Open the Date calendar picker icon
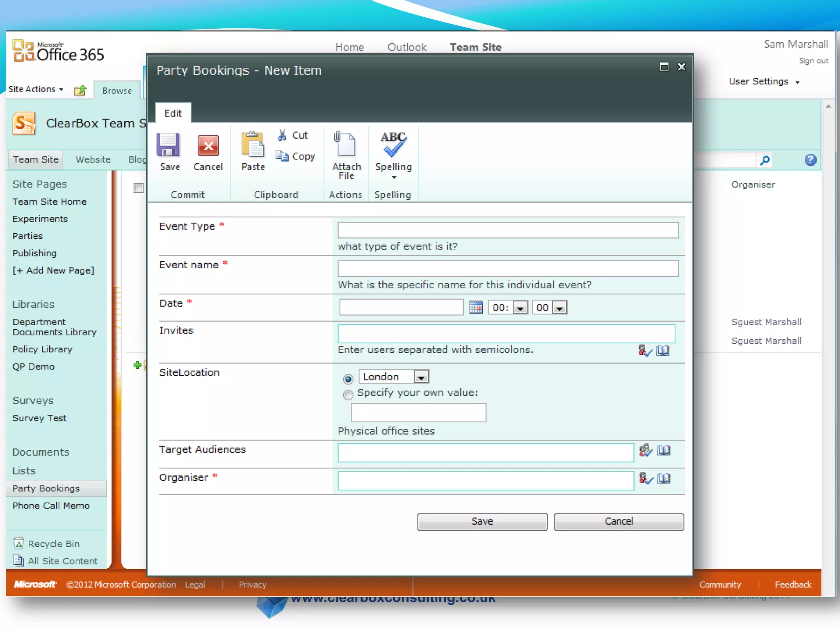Viewport: 840px width, 630px height. click(476, 307)
